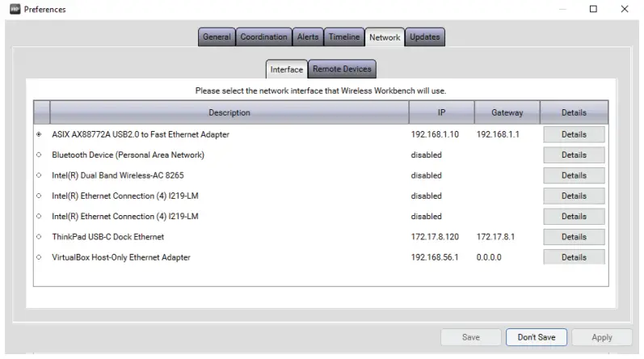Click Bluetooth Device (Personal Area Network) text

point(128,155)
